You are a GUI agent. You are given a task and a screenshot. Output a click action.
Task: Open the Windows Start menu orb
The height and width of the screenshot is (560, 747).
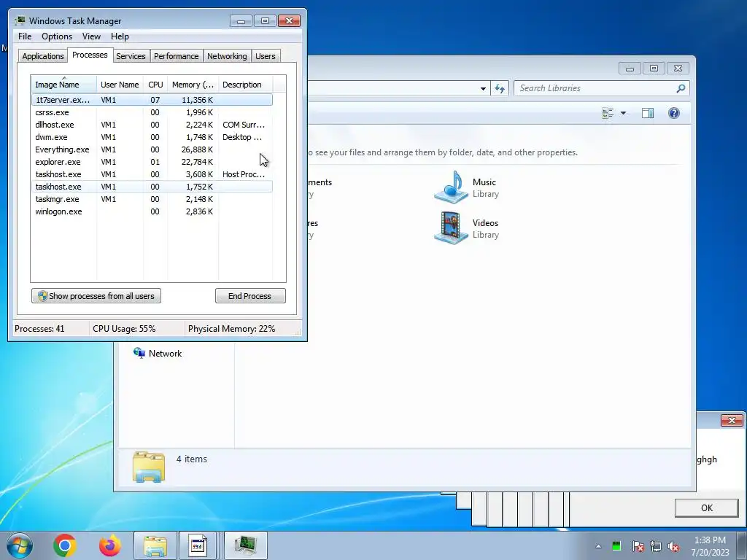coord(20,545)
